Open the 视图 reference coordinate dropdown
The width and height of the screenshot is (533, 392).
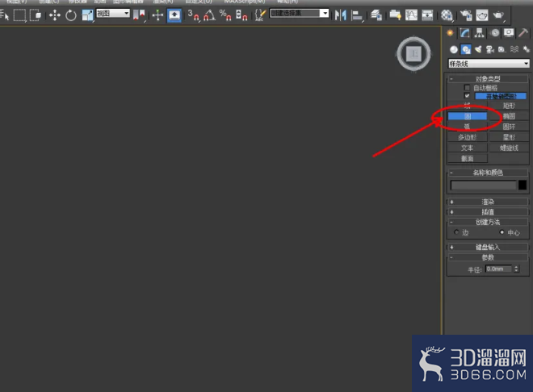point(113,13)
